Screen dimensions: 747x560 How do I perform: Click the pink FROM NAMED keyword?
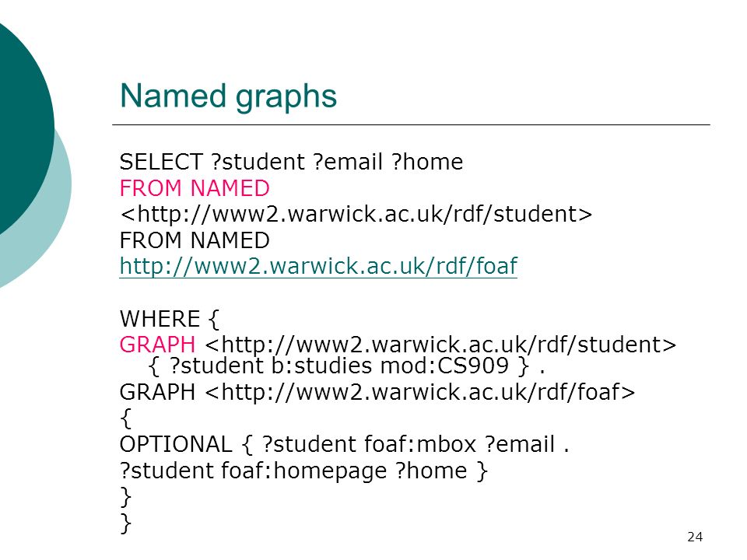tap(195, 187)
